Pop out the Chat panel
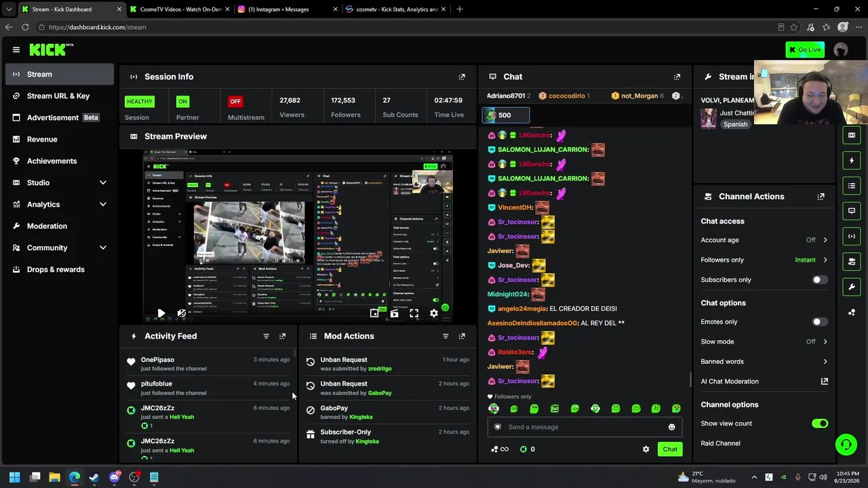Screen dimensions: 868x488 (x=677, y=77)
